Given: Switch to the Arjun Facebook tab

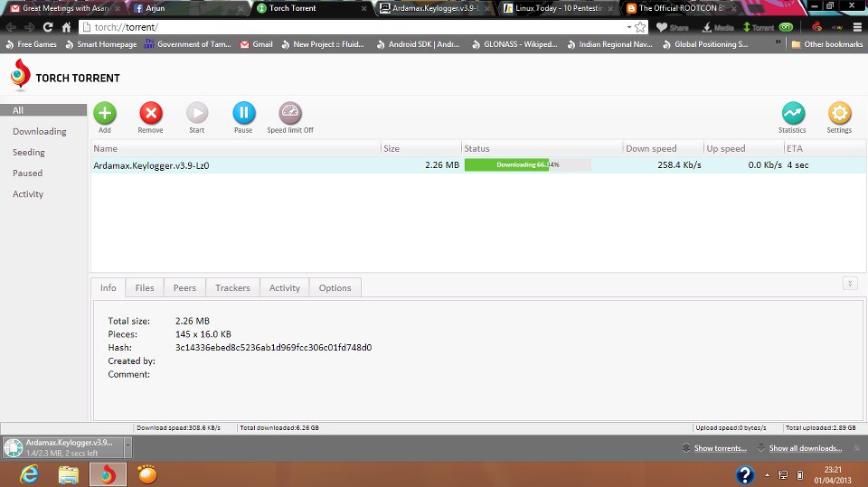Looking at the screenshot, I should point(188,8).
